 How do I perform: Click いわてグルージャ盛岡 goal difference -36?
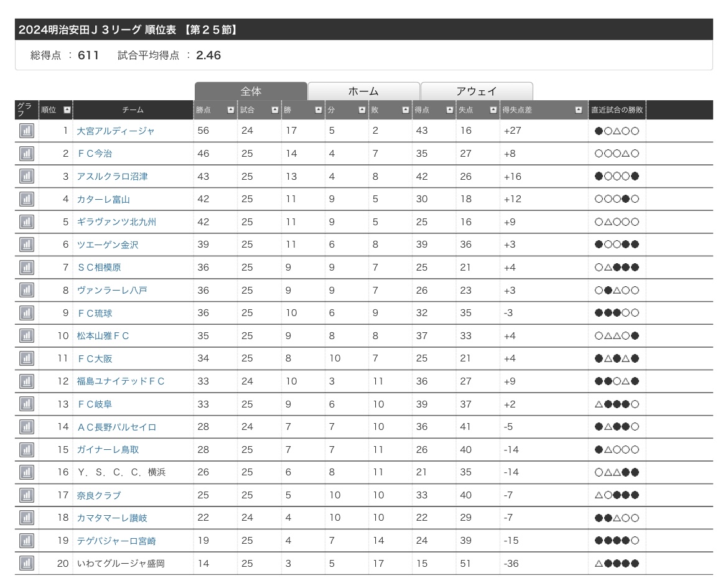click(511, 564)
